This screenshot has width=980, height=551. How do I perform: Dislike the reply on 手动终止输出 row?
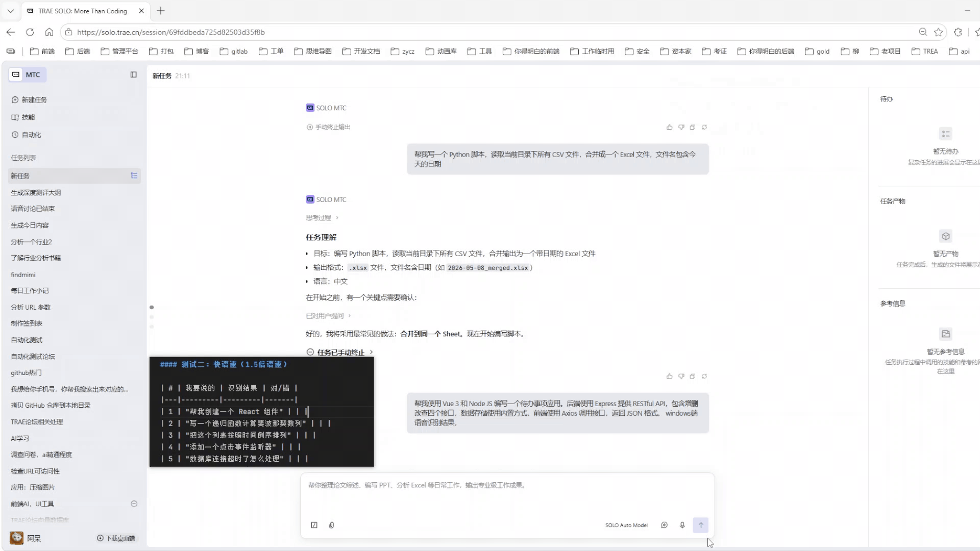[681, 127]
